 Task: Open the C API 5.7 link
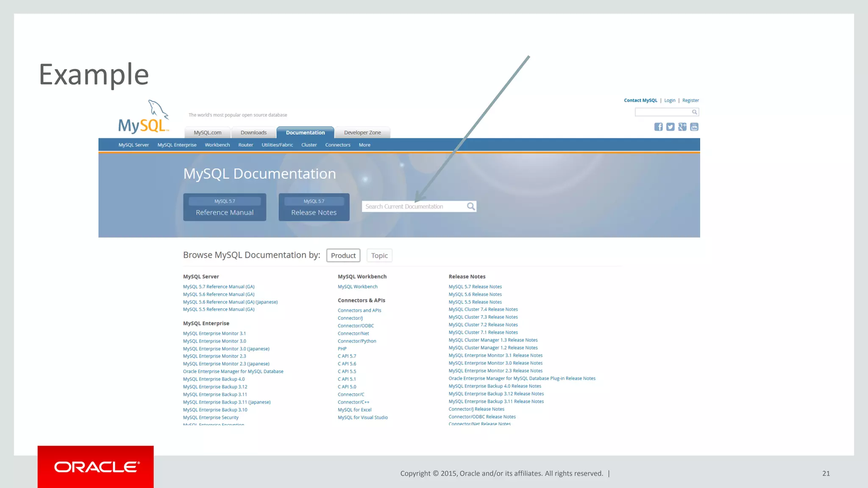click(x=347, y=356)
